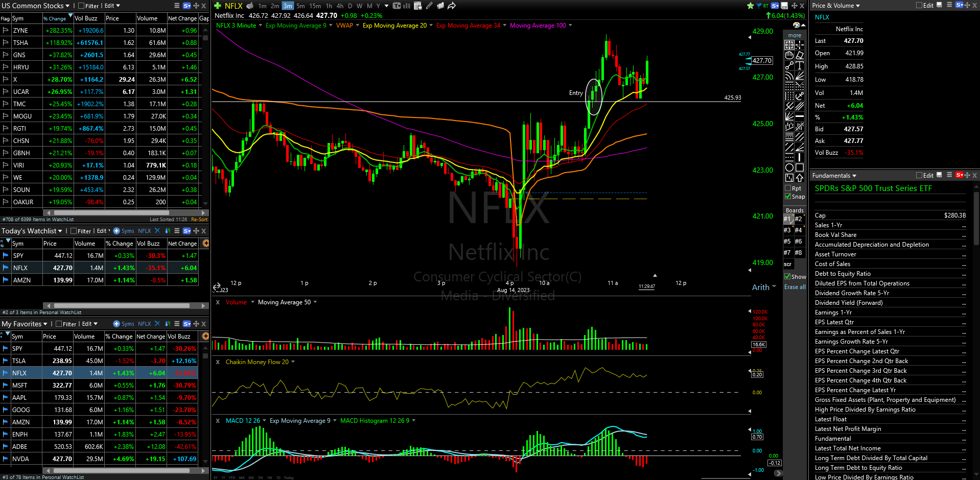Image resolution: width=980 pixels, height=480 pixels.
Task: Uncheck the Snap checkbox
Action: point(788,197)
